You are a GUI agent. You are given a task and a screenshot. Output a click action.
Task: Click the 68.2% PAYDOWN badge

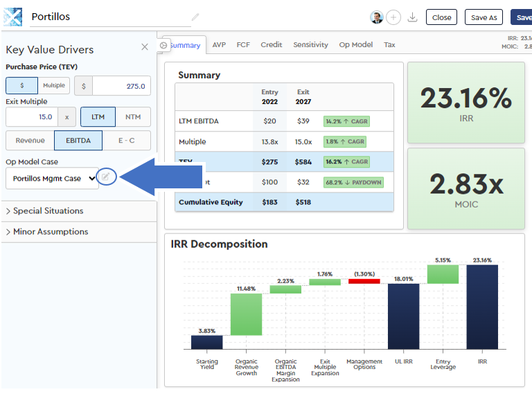(x=353, y=182)
